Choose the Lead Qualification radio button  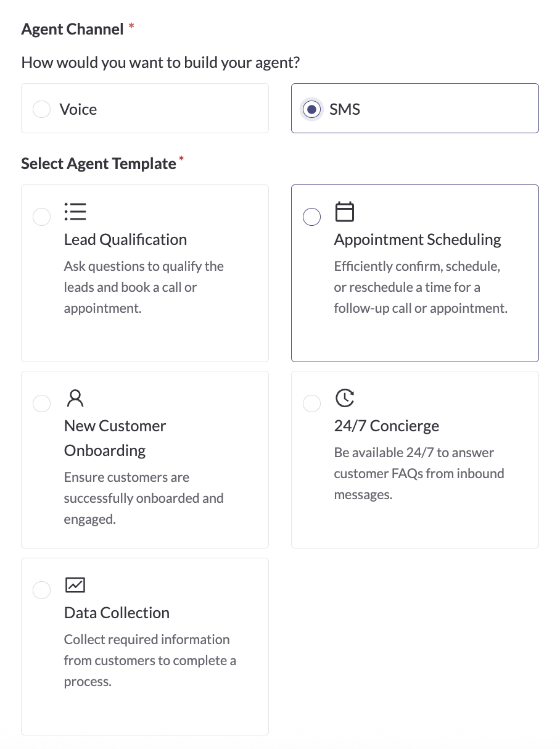pyautogui.click(x=41, y=217)
